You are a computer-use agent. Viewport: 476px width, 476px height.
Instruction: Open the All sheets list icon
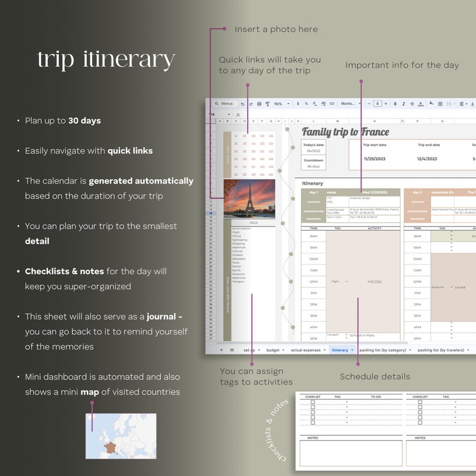click(232, 350)
